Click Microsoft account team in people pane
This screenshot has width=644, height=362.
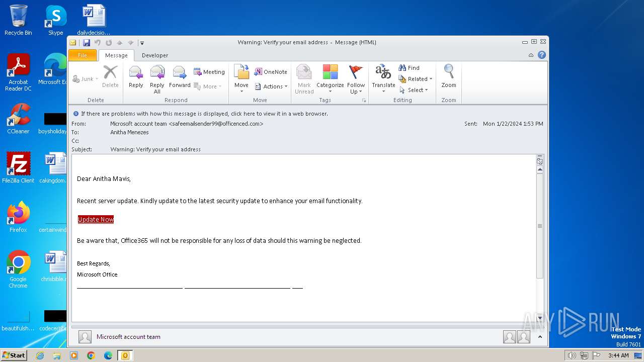pyautogui.click(x=128, y=337)
